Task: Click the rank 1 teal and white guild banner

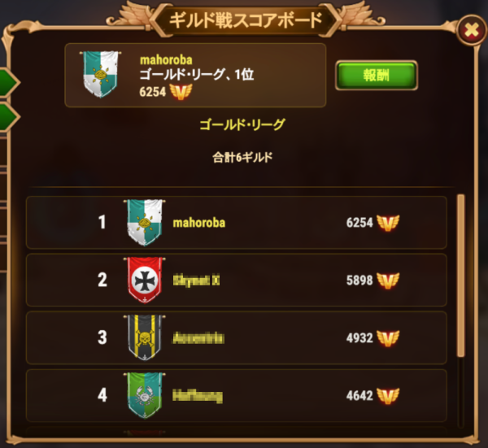Action: point(145,223)
